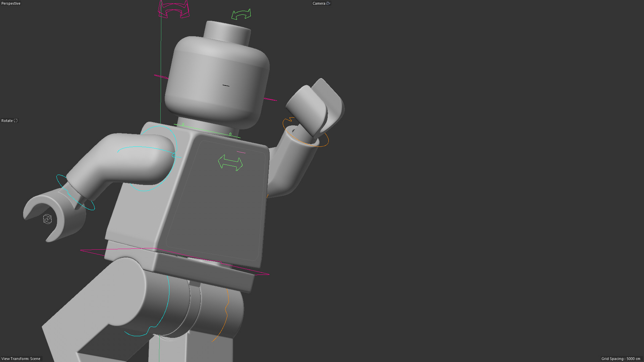
Task: Click the Perspective view label
Action: click(11, 3)
